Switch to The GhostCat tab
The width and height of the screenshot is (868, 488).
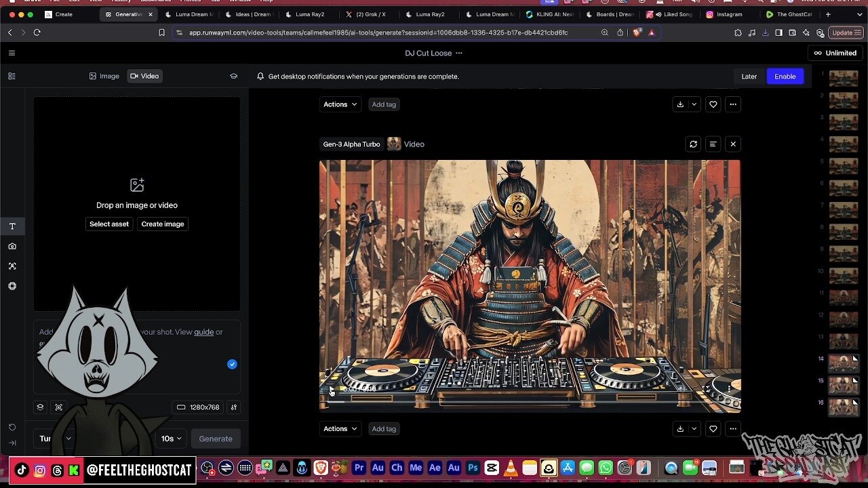click(789, 14)
